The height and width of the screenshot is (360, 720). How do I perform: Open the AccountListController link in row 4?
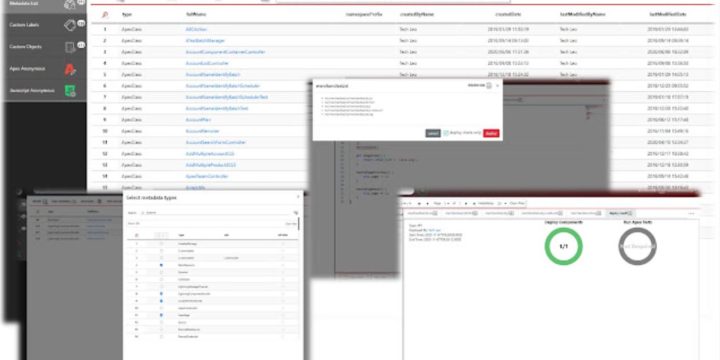tap(207, 63)
